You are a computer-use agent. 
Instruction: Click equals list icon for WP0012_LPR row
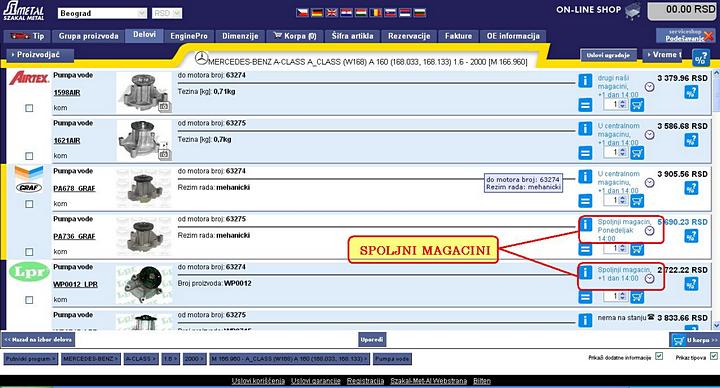pos(585,297)
